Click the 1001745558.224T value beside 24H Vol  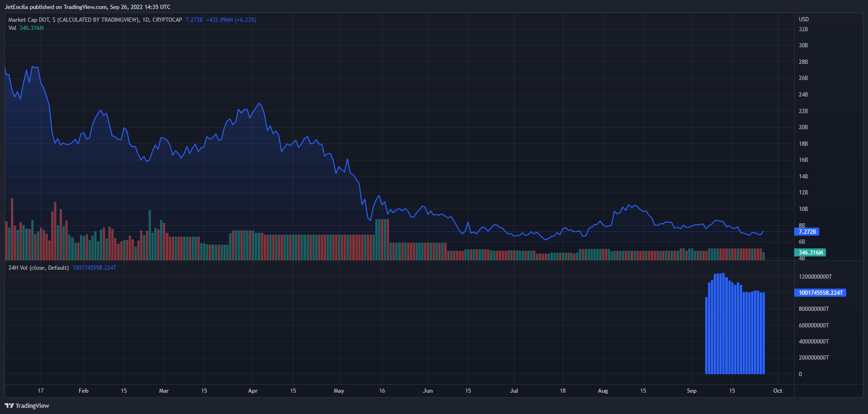[94, 268]
